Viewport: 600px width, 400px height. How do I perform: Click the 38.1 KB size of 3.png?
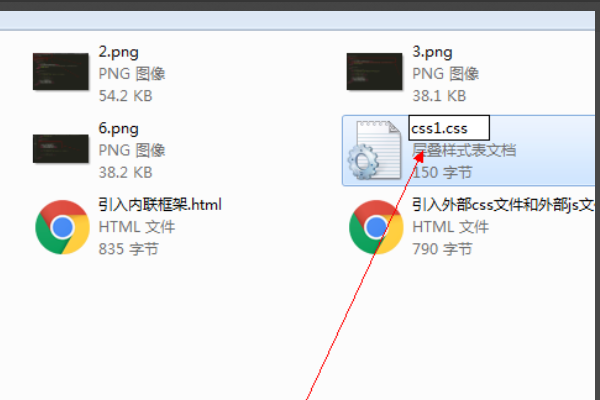pos(439,96)
